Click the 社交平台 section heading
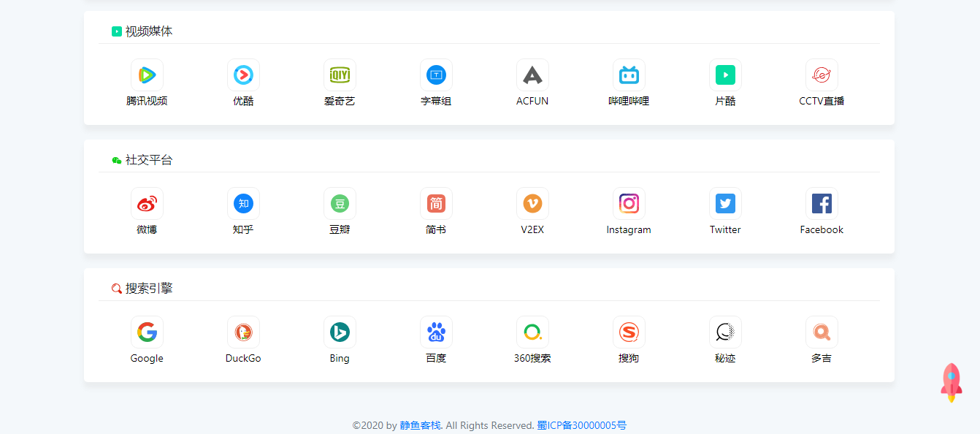This screenshot has height=434, width=980. [149, 160]
